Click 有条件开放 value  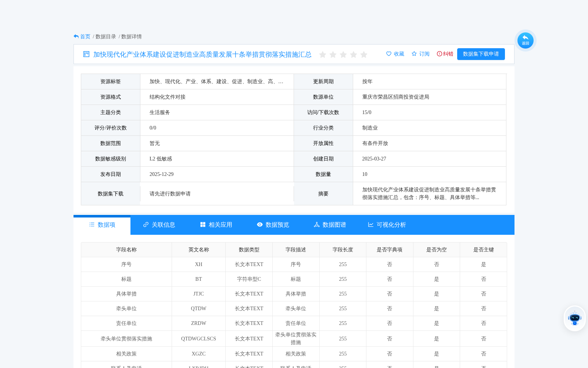[x=375, y=144]
